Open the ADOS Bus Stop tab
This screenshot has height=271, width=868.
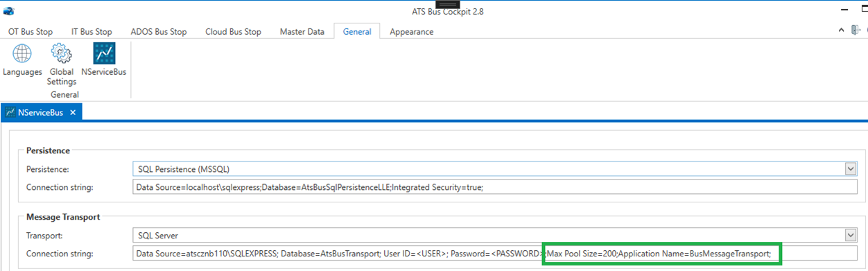pyautogui.click(x=159, y=31)
